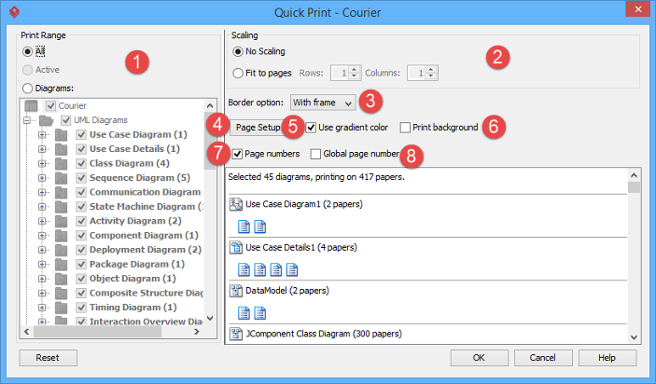This screenshot has width=656, height=384.
Task: Click the Courier project icon in tree
Action: point(31,106)
